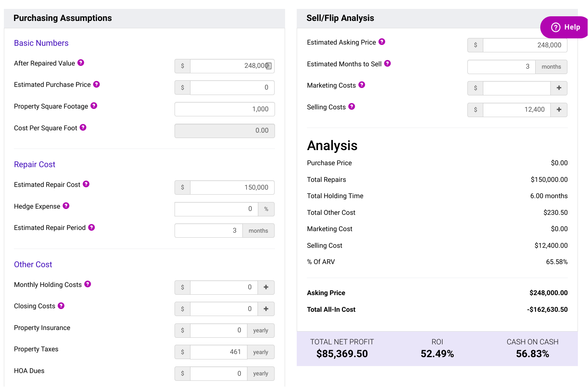Click Estimated Asking Price help icon
Screen dimensions: 588x387
382,41
